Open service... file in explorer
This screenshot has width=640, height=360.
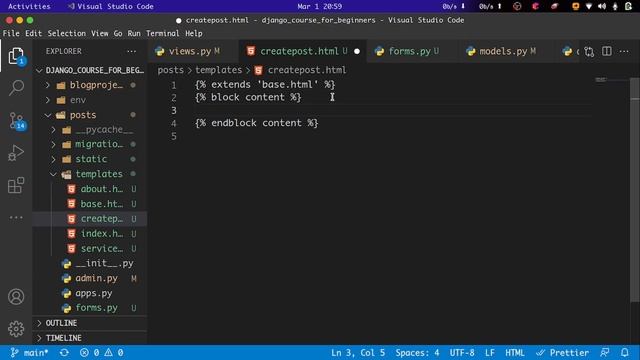(x=90, y=248)
